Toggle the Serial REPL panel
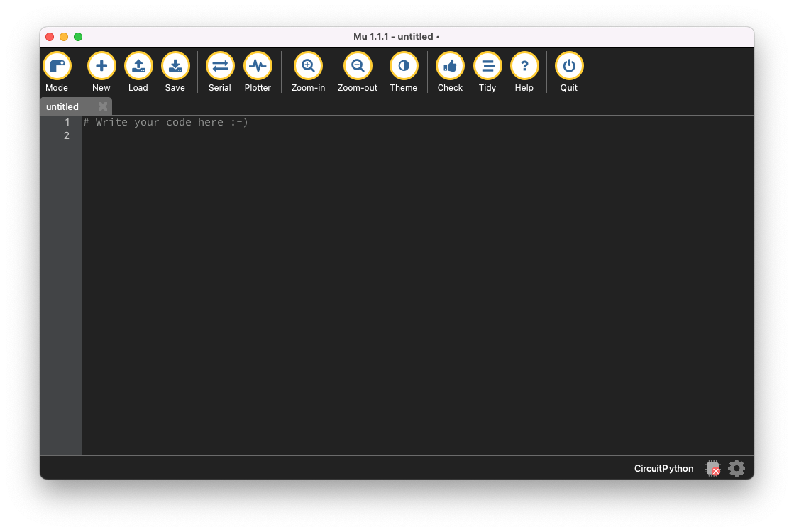 coord(219,65)
